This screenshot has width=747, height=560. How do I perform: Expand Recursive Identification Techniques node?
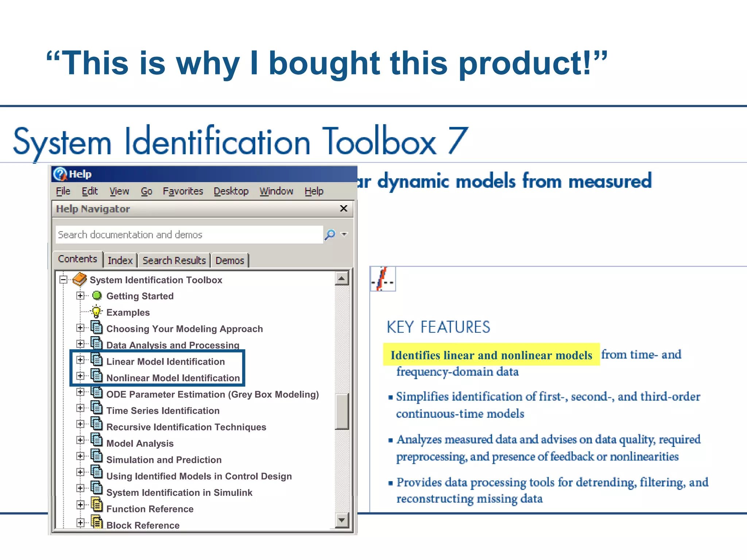[x=80, y=424]
